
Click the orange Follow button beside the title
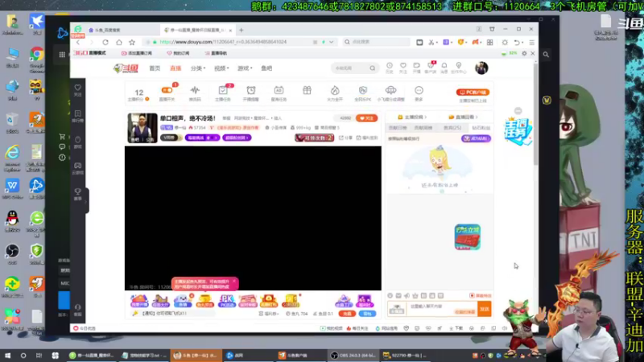pyautogui.click(x=367, y=118)
